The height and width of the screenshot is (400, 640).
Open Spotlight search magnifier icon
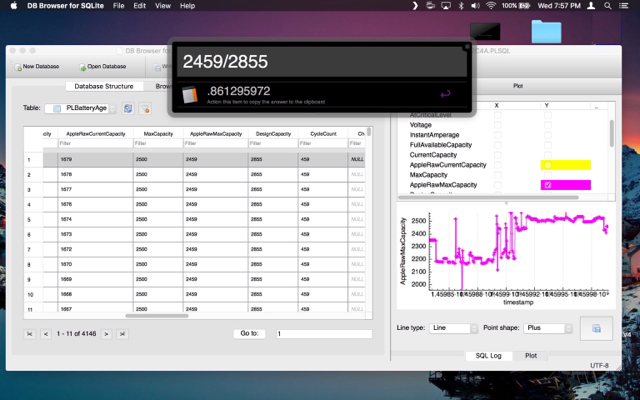[x=608, y=6]
